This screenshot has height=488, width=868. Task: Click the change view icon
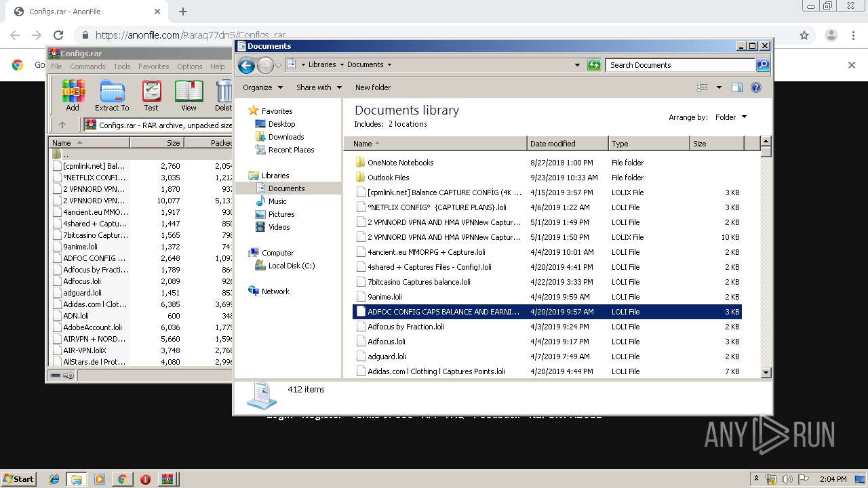tap(703, 87)
